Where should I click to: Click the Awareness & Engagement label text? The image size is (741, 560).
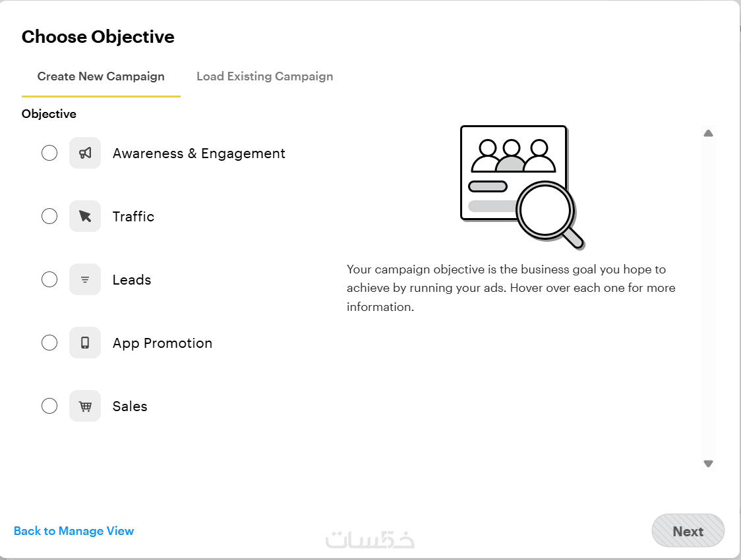click(198, 154)
